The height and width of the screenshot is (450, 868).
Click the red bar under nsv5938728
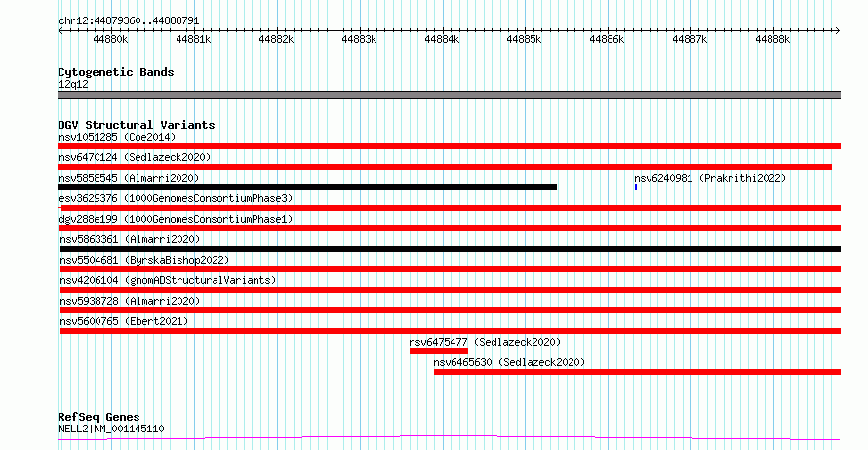451,310
